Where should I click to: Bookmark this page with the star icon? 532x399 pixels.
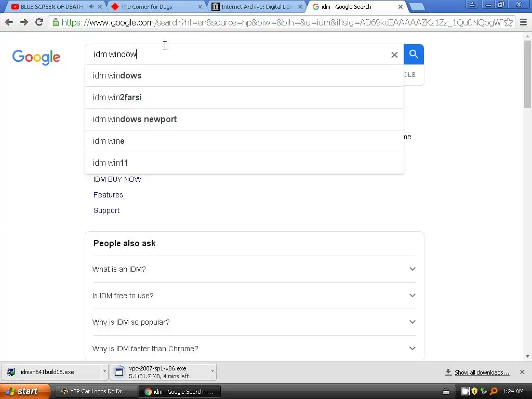[508, 22]
